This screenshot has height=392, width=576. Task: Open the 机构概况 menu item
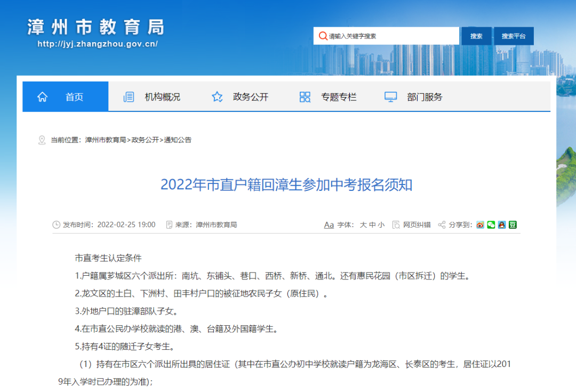pyautogui.click(x=162, y=97)
